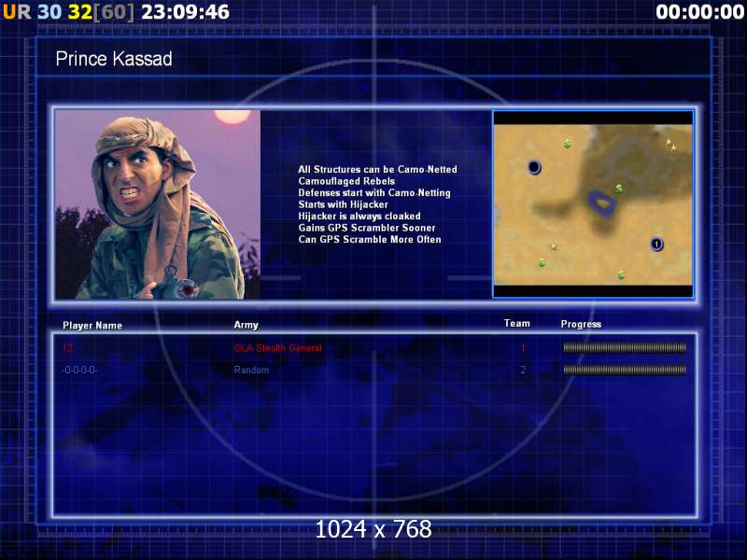Click the Army column header
Image resolution: width=747 pixels, height=560 pixels.
(246, 325)
